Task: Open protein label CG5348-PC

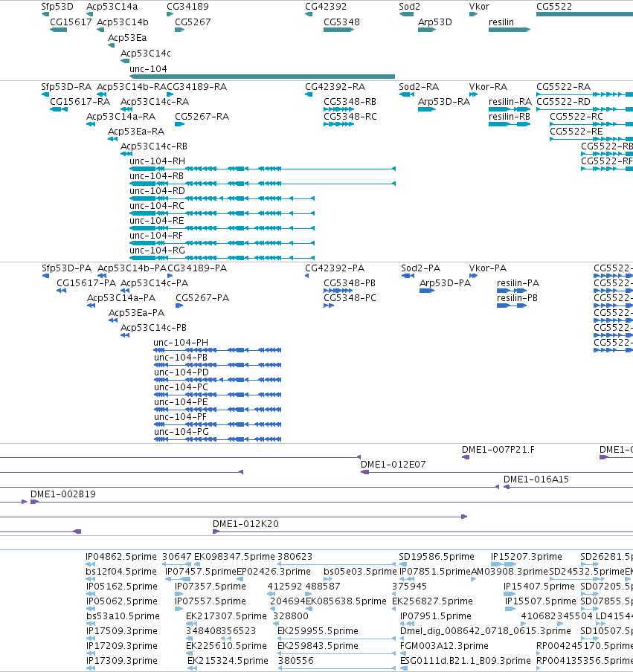Action: [x=350, y=298]
